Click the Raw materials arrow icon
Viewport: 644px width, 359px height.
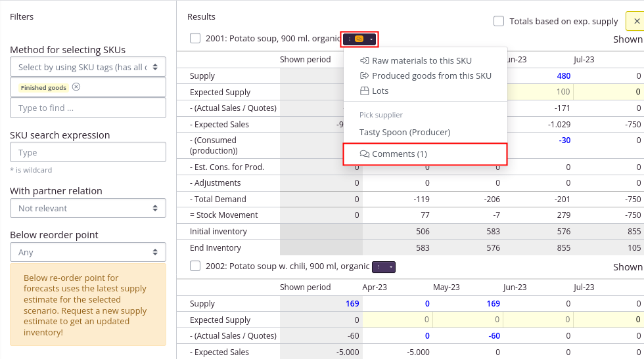coord(365,60)
